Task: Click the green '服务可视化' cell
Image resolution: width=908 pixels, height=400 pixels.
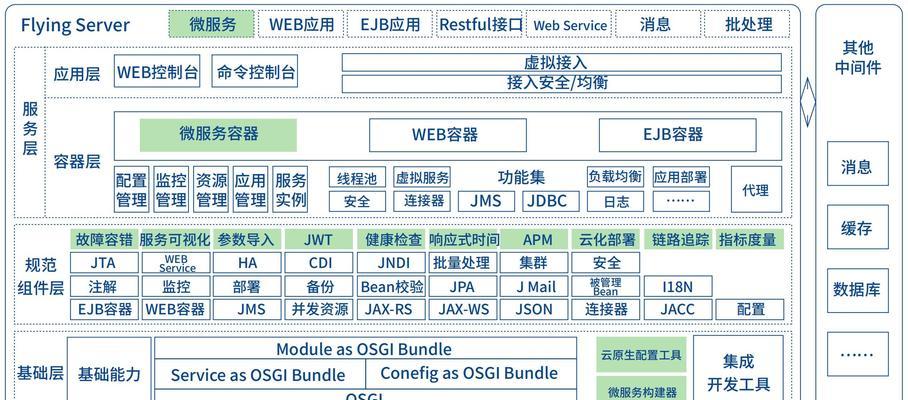Action: 175,239
